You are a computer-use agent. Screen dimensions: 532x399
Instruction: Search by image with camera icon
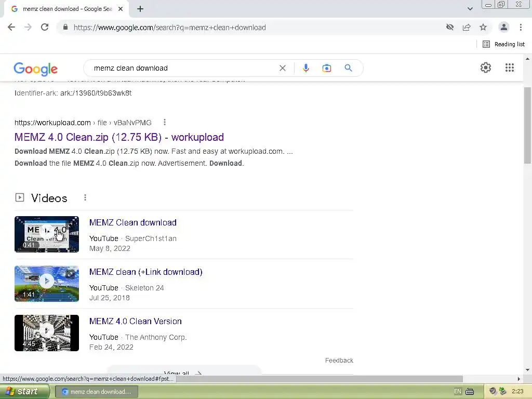click(x=326, y=68)
